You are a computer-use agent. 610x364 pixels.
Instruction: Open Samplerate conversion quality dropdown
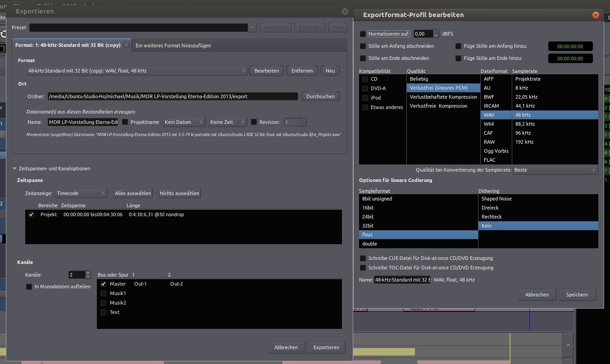[555, 170]
